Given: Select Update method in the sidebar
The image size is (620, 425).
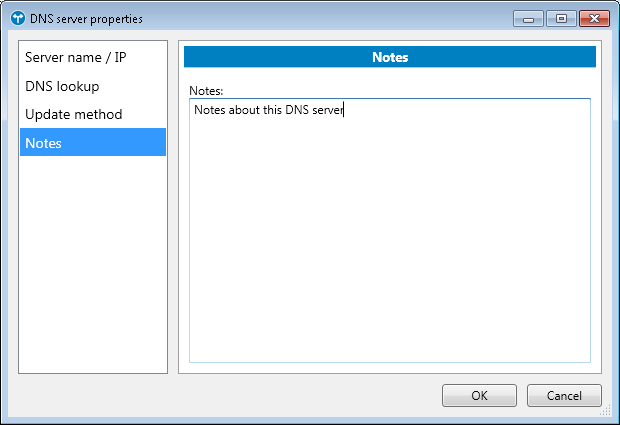Looking at the screenshot, I should point(73,114).
